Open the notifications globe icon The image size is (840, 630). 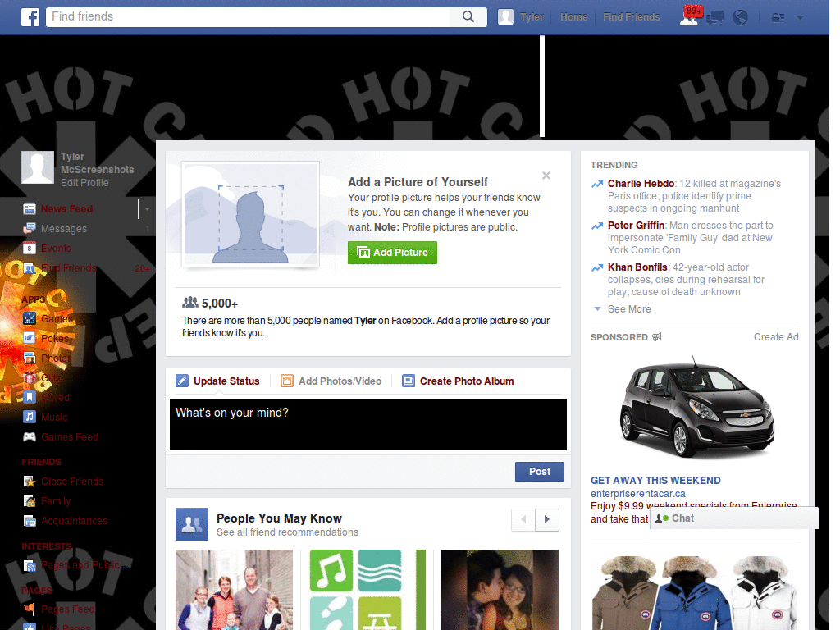(x=741, y=18)
